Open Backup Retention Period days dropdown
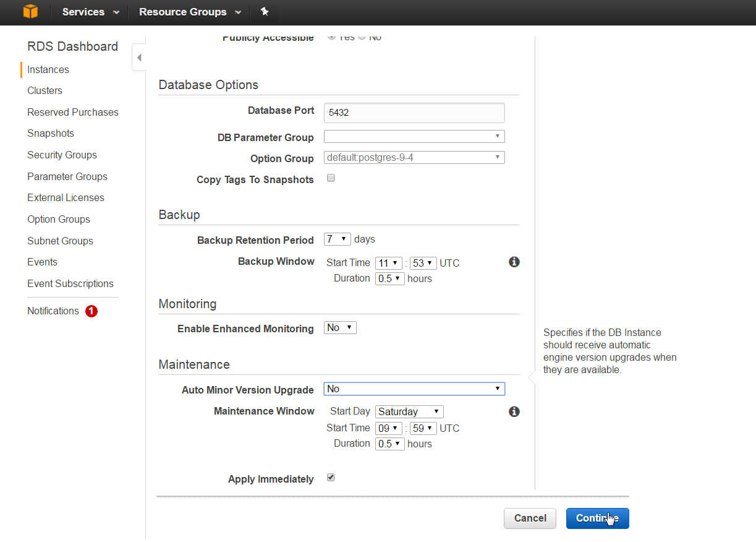 pos(338,239)
